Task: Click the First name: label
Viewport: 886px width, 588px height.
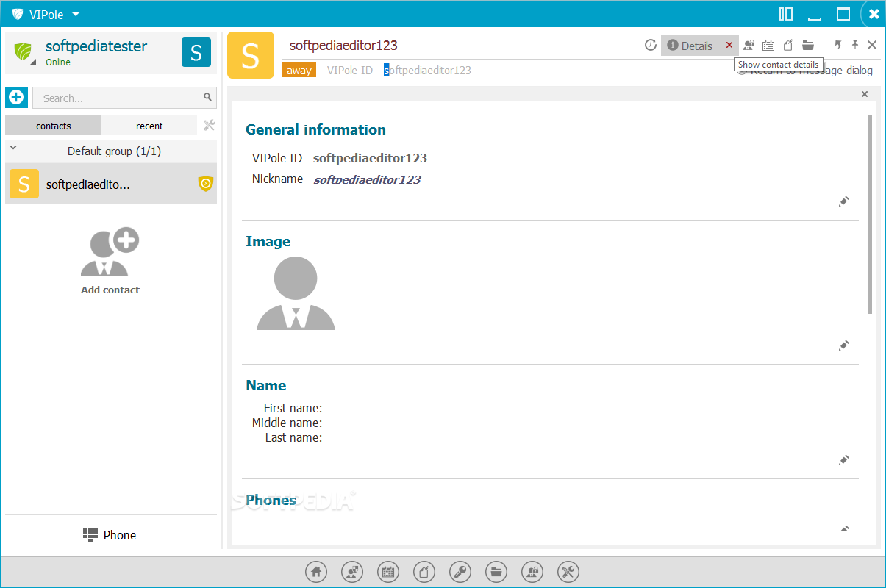Action: coord(293,408)
